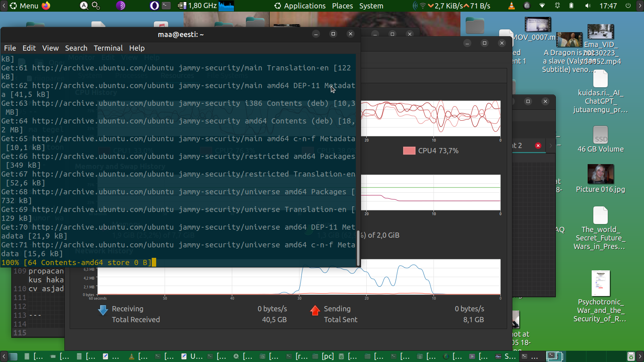Collapse bottom panel with right arrow

(640, 356)
